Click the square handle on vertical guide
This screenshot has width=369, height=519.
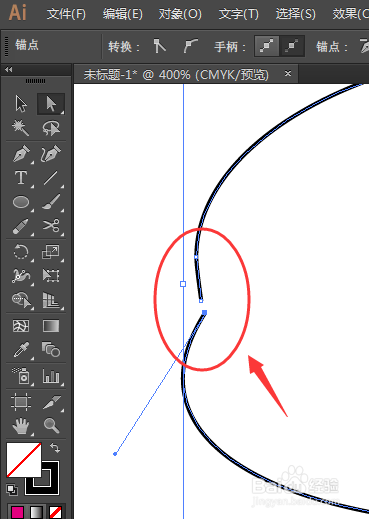[183, 284]
